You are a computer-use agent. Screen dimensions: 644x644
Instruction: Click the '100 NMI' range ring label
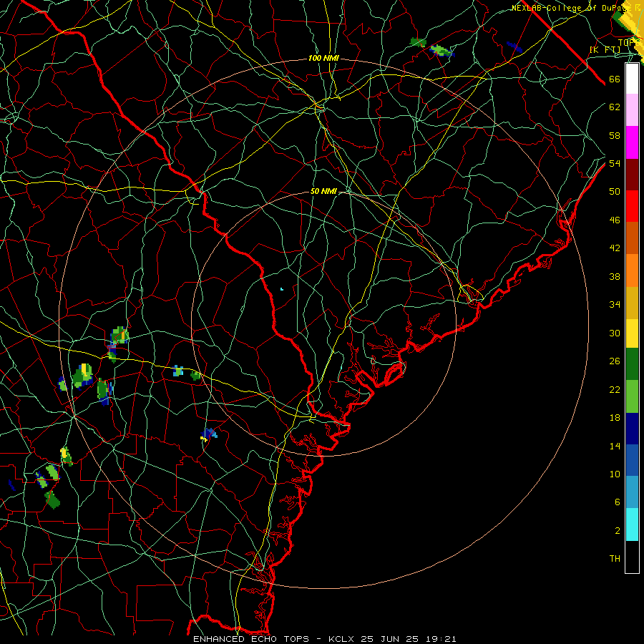click(323, 59)
